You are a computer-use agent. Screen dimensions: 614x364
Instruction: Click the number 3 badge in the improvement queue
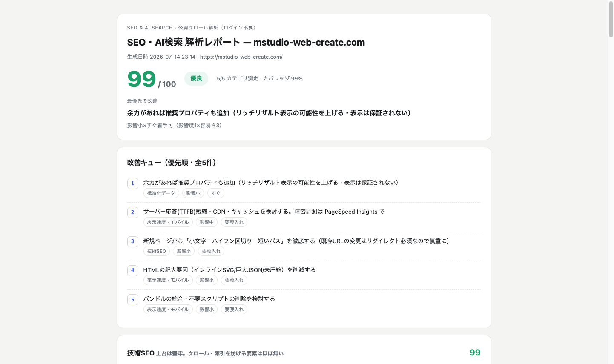click(x=132, y=241)
